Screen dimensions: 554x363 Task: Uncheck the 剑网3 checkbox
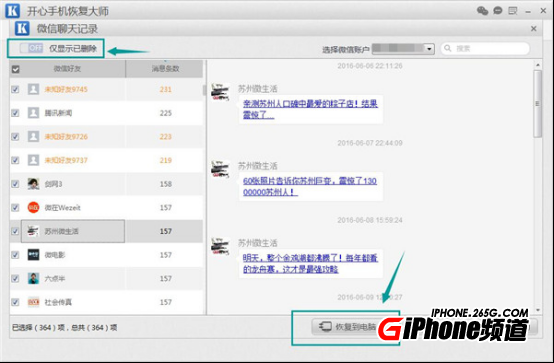tap(15, 184)
